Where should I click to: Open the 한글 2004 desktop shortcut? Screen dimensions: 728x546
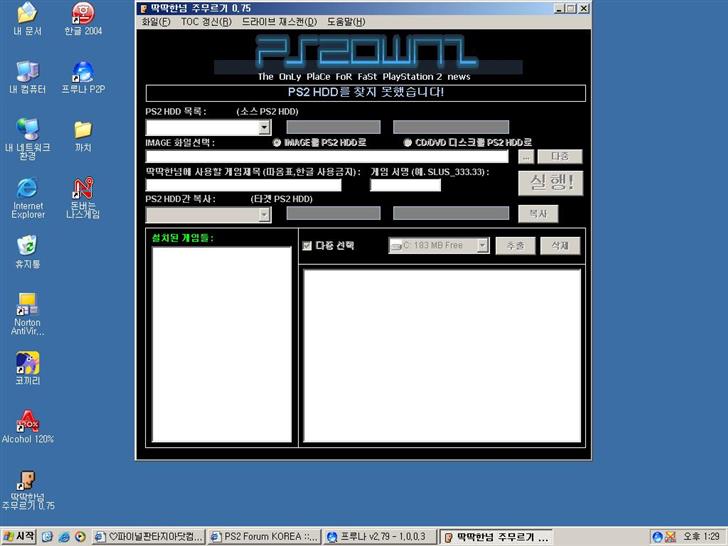[83, 19]
